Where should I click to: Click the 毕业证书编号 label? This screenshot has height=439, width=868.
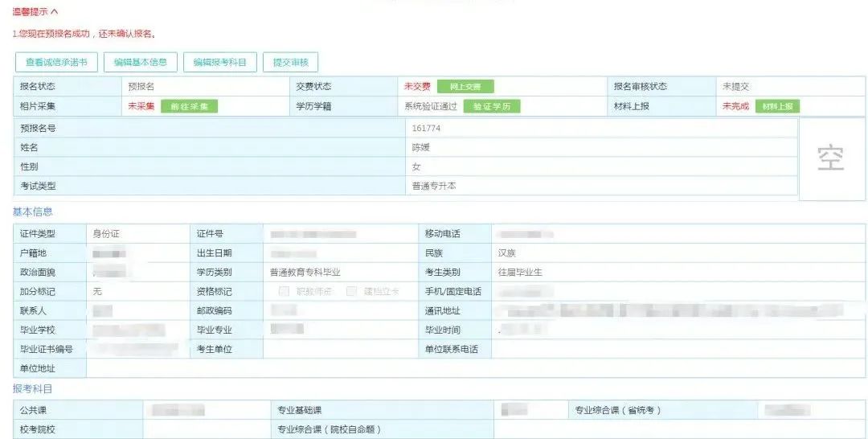[x=47, y=349]
